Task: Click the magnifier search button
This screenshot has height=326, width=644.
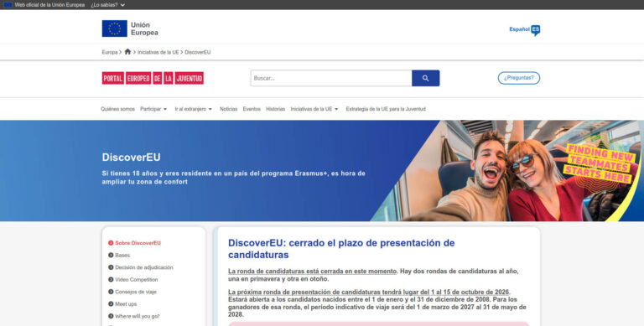Action: (x=425, y=78)
